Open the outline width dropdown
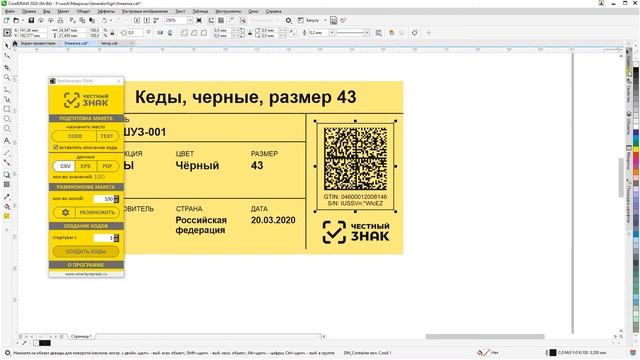The height and width of the screenshot is (360, 640). 332,33
